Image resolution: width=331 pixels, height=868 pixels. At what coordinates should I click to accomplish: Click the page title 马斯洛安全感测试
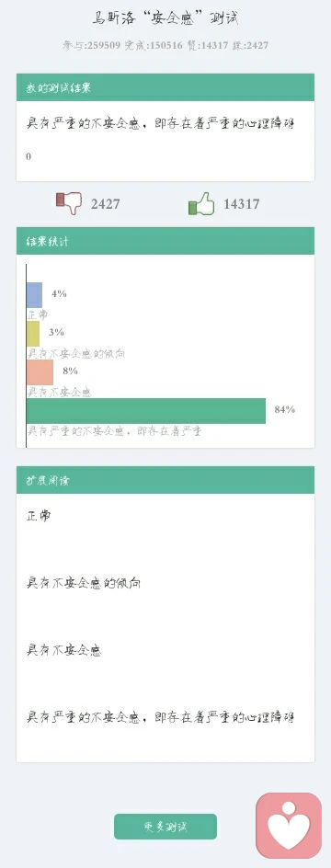tap(165, 18)
